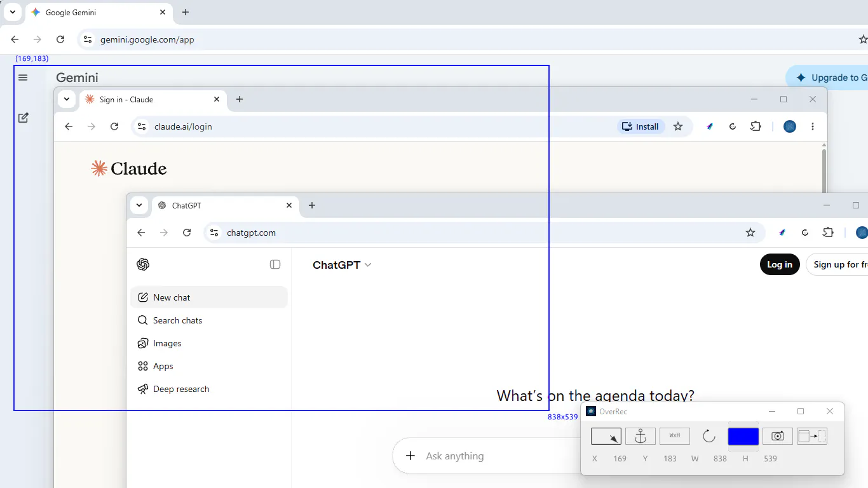The width and height of the screenshot is (868, 488).
Task: Click the Log in button on ChatGPT
Action: (780, 264)
